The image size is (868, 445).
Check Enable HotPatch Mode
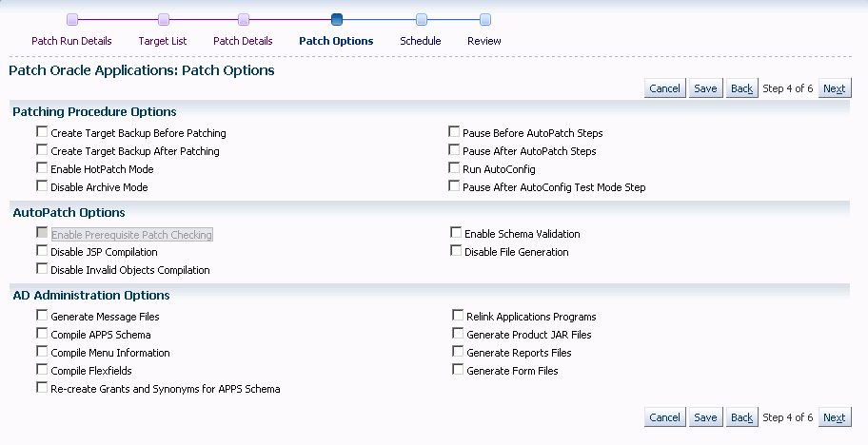(42, 167)
